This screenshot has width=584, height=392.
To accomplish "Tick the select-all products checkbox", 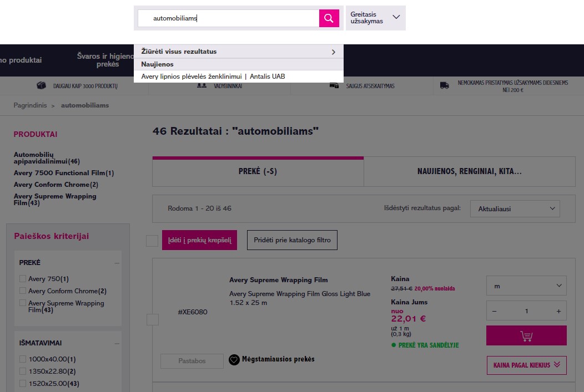I will coord(152,241).
